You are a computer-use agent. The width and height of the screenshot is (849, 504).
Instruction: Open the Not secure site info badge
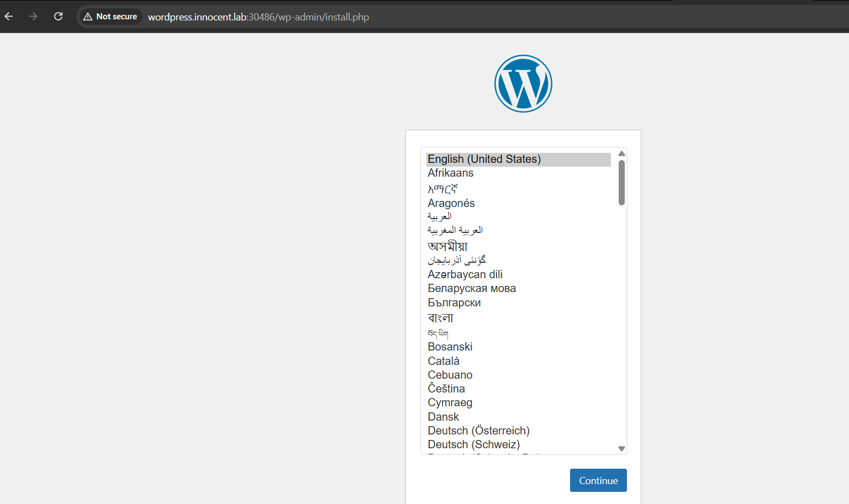[x=110, y=17]
